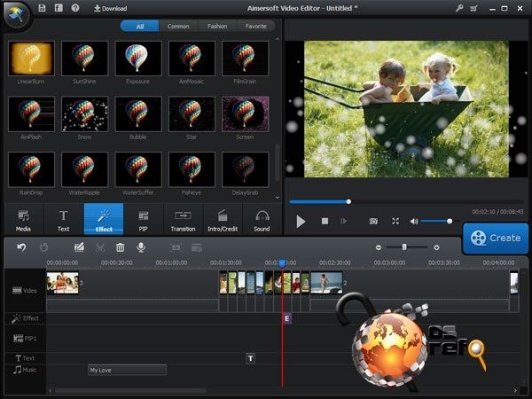Image resolution: width=532 pixels, height=399 pixels.
Task: Select the WaterSuffer effect thumbnail
Action: click(138, 169)
